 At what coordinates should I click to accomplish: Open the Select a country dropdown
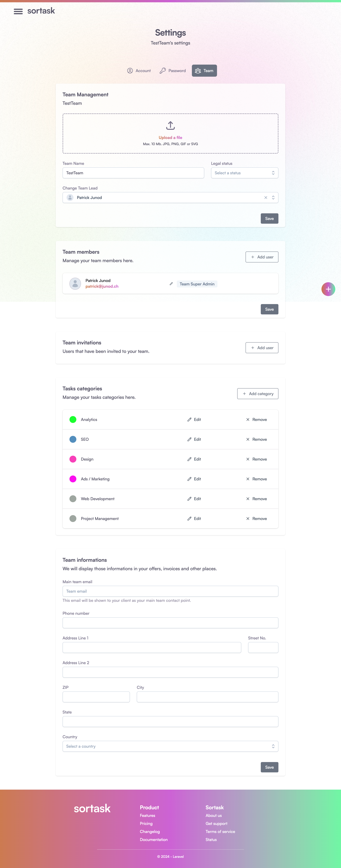point(170,746)
